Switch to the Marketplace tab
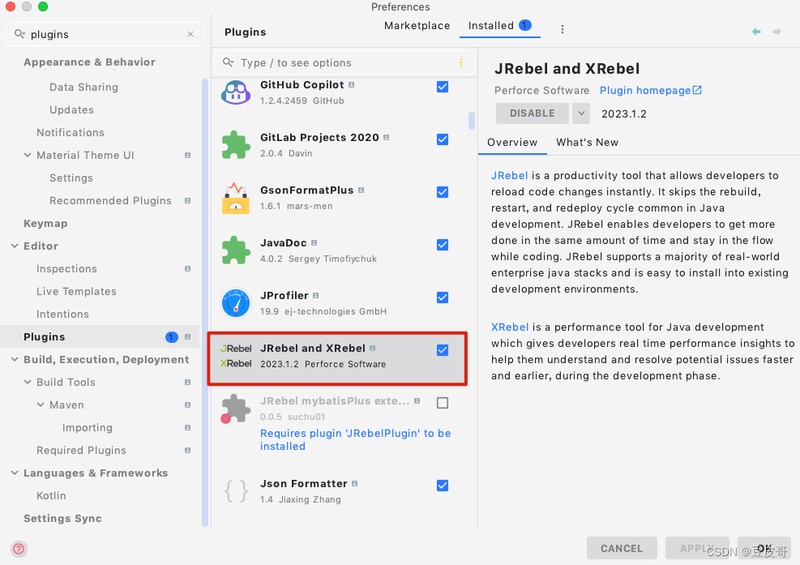The width and height of the screenshot is (800, 565). click(417, 26)
